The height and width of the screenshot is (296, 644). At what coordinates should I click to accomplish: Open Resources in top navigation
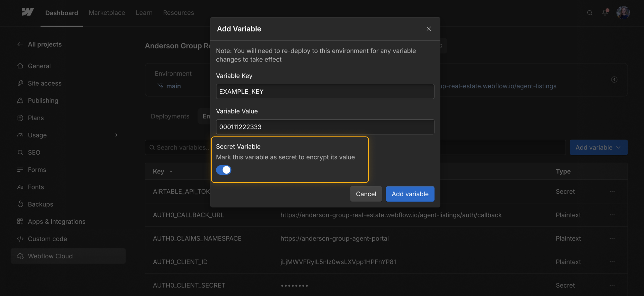click(x=178, y=13)
